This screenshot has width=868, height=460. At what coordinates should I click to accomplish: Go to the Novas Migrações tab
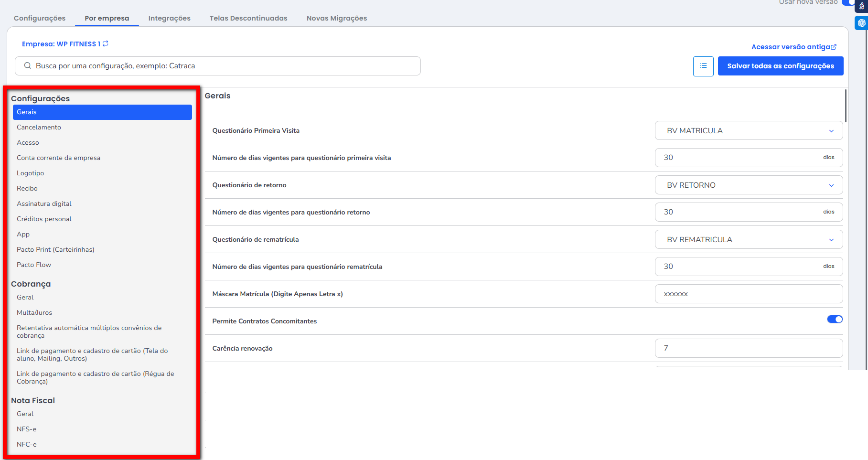337,18
